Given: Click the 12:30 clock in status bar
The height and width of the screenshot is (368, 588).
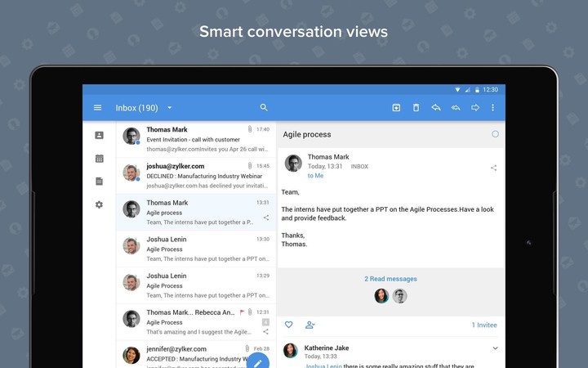Looking at the screenshot, I should click(x=491, y=90).
